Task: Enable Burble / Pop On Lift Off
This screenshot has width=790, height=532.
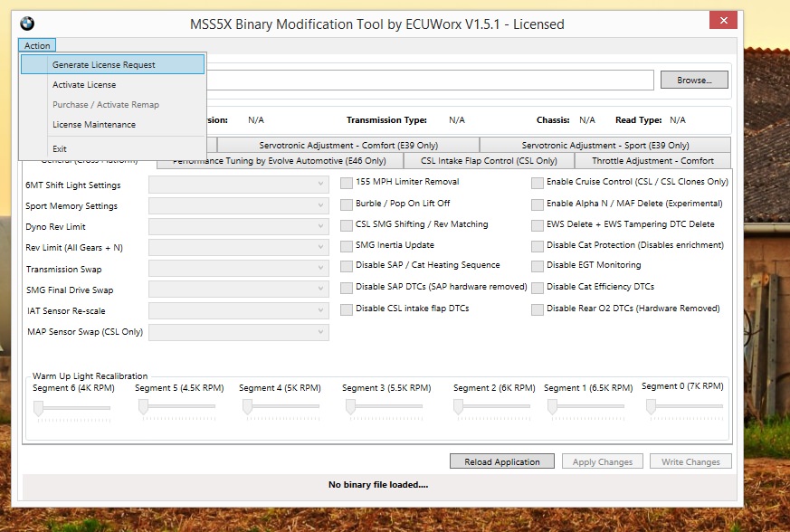Action: (346, 204)
